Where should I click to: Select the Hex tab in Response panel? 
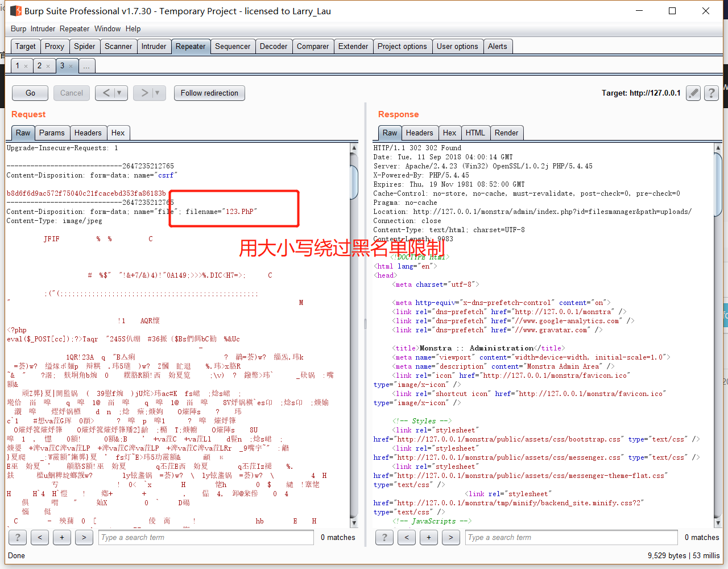click(x=450, y=133)
